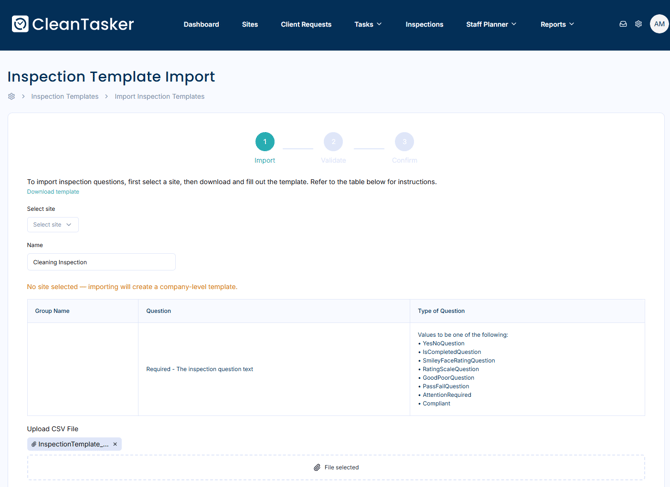Expand the Tasks menu
Screen dimensions: 670x487
(x=368, y=24)
